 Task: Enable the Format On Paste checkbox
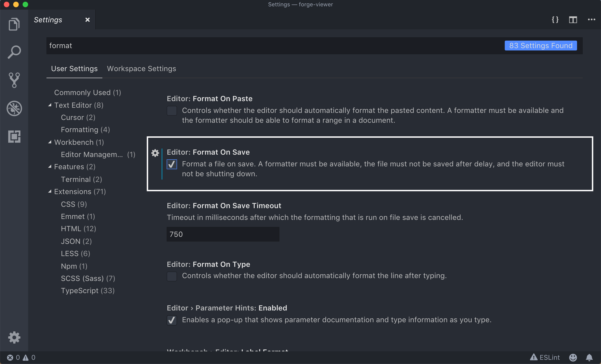172,111
